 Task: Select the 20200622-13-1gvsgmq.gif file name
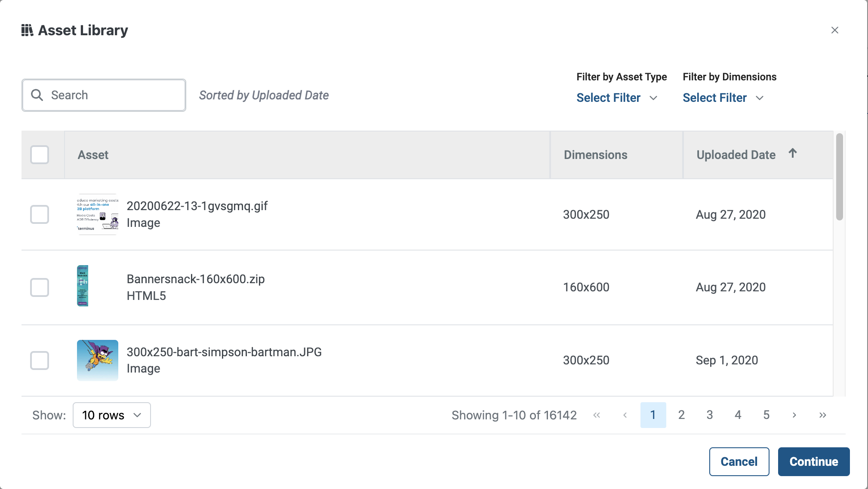click(x=197, y=206)
